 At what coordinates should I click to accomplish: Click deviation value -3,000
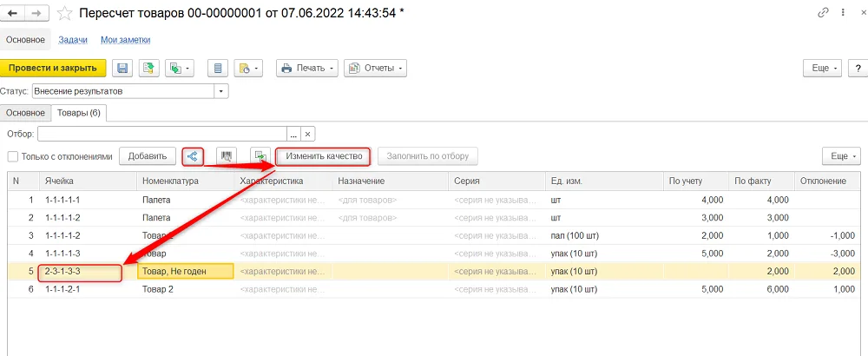843,254
